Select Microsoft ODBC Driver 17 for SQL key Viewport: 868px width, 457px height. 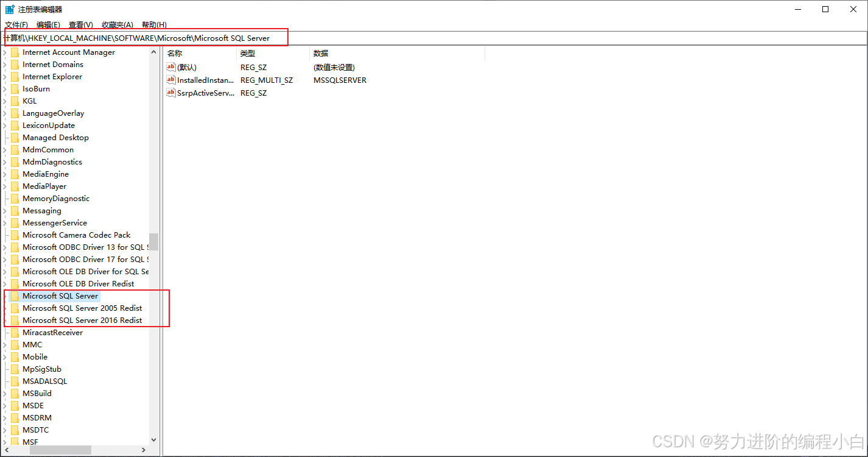pos(85,260)
